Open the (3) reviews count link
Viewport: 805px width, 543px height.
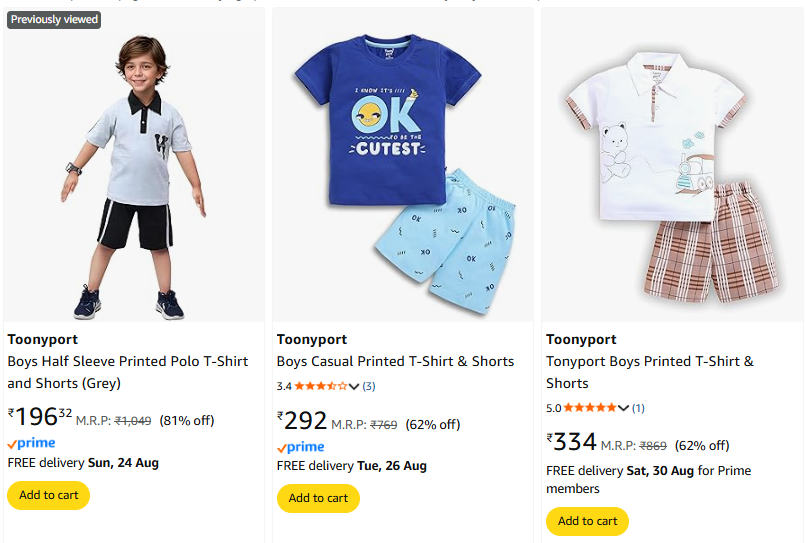pos(369,386)
